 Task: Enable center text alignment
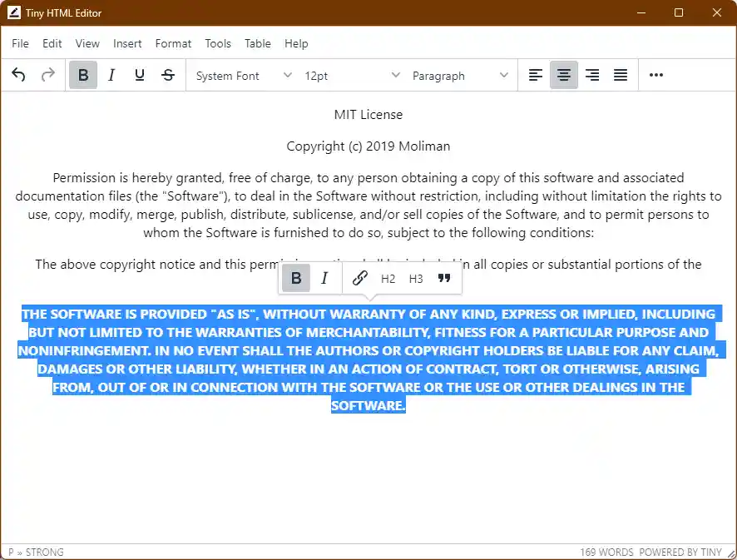(x=563, y=75)
